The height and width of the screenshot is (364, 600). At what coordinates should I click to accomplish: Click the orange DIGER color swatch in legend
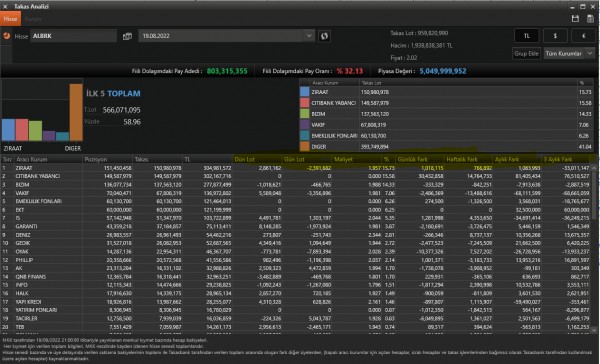(x=305, y=146)
